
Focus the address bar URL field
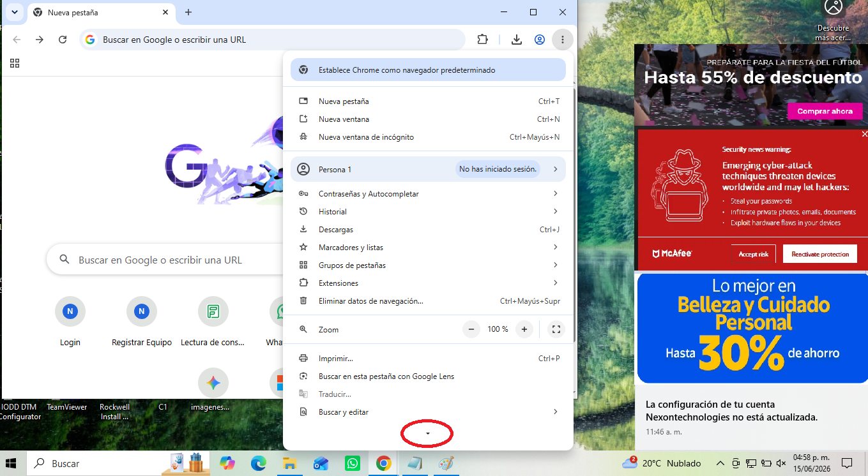273,40
